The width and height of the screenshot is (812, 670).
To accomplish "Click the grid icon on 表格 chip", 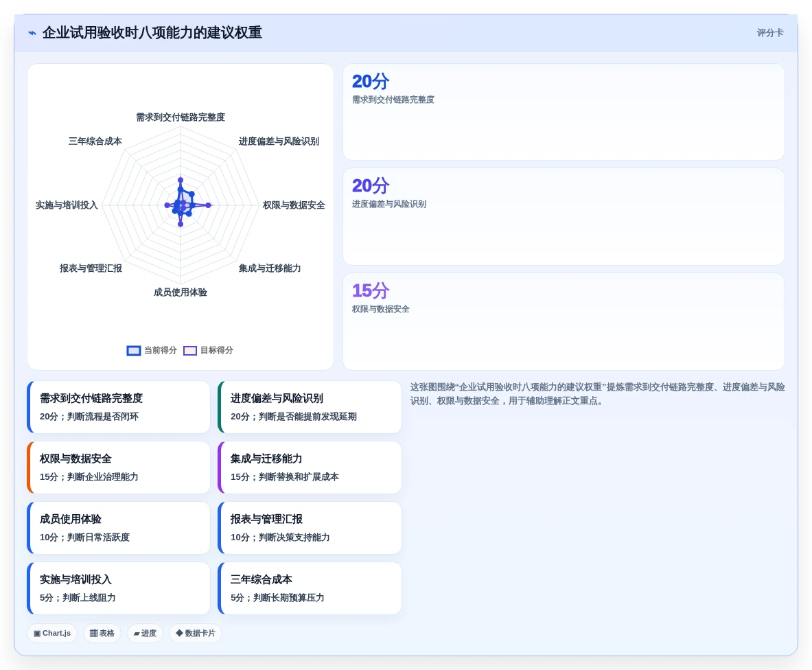I will (x=94, y=633).
